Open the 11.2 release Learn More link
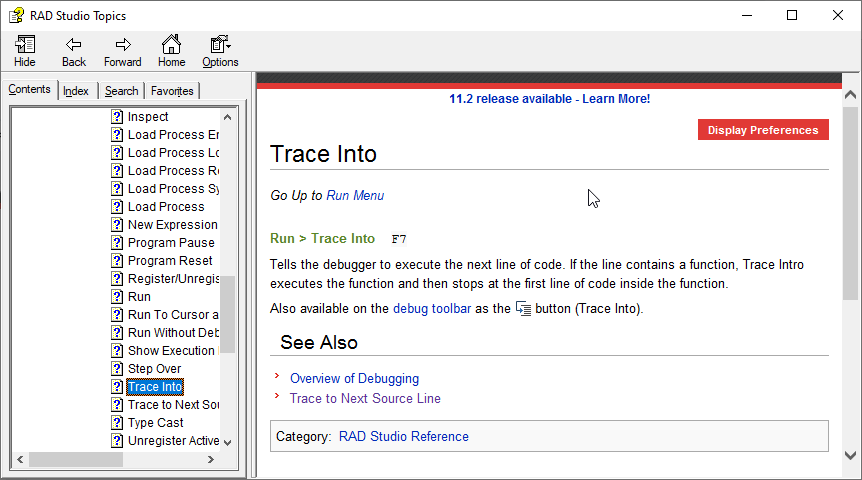The image size is (862, 480). (x=549, y=99)
